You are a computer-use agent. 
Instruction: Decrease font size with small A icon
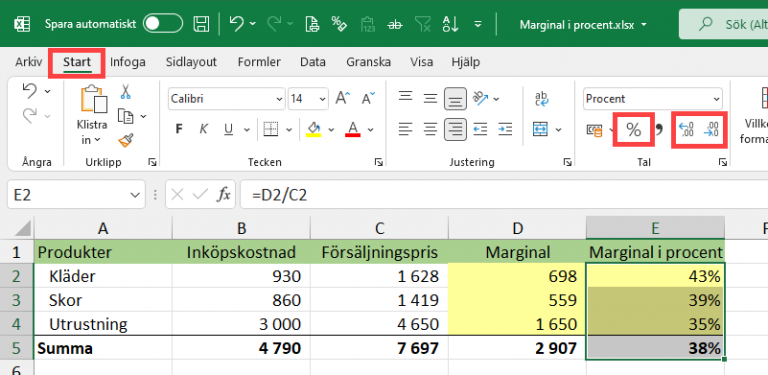click(368, 98)
